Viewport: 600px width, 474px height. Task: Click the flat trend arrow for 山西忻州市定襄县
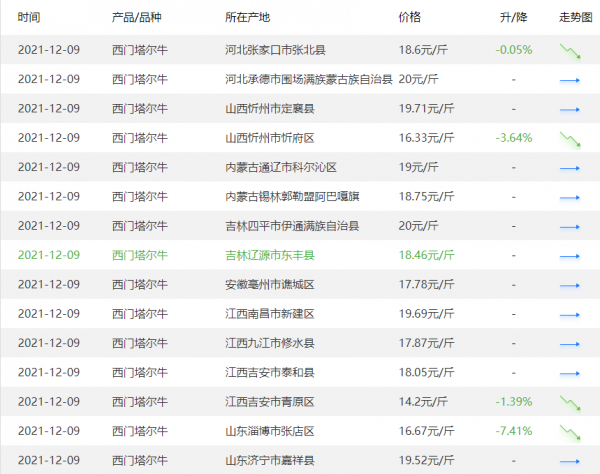[x=570, y=109]
